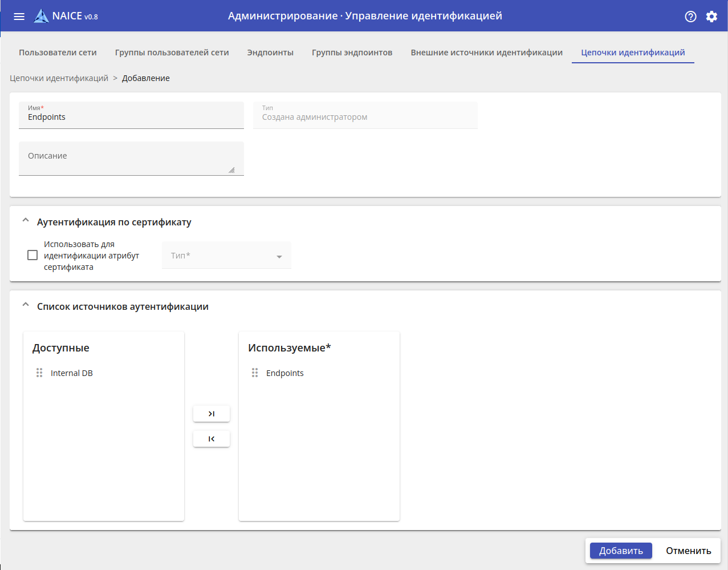The width and height of the screenshot is (728, 570).
Task: Enable certificate attribute identification checkbox
Action: [32, 255]
